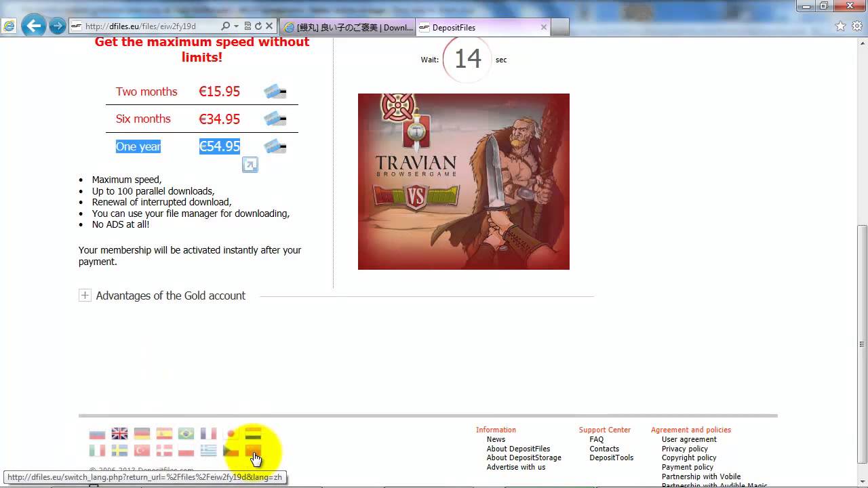Screen dimensions: 868x488
Task: Open the DepositTools link
Action: [612, 457]
